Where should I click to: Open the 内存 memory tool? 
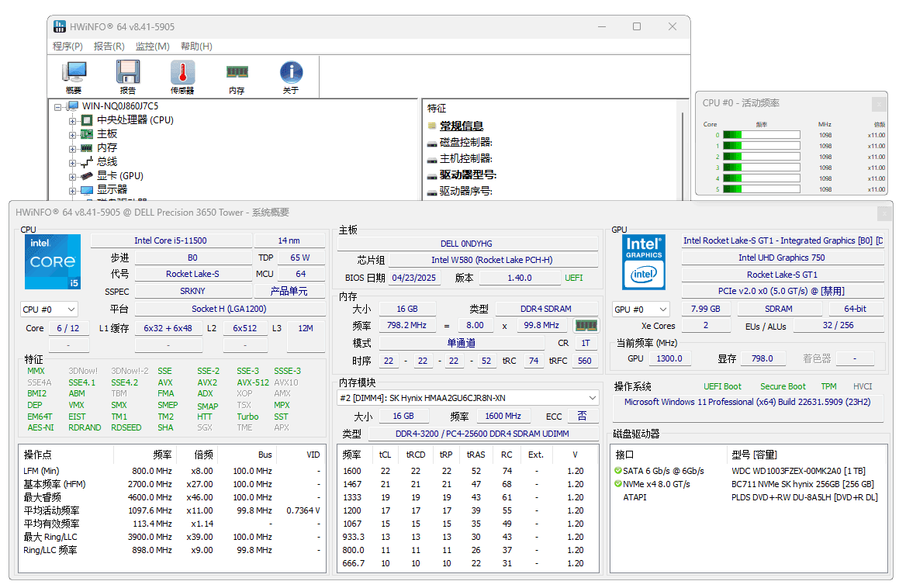coord(237,74)
